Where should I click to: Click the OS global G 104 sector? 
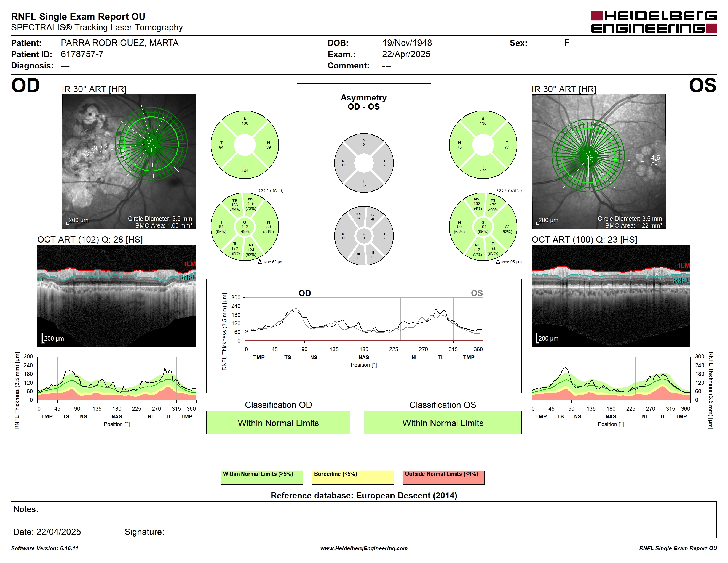(x=483, y=227)
